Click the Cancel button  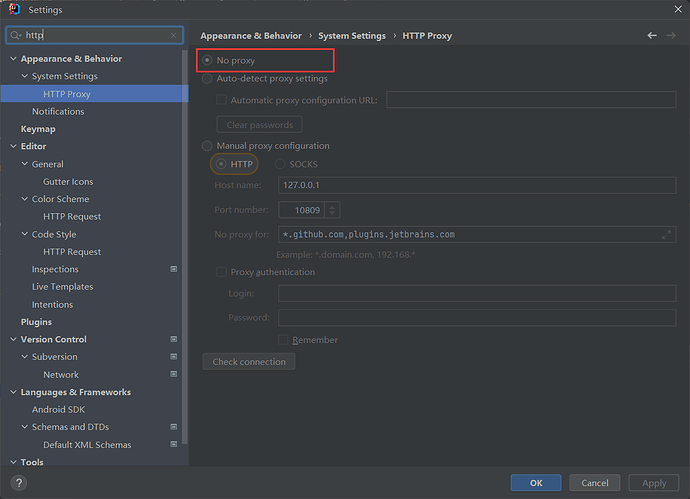tap(595, 483)
